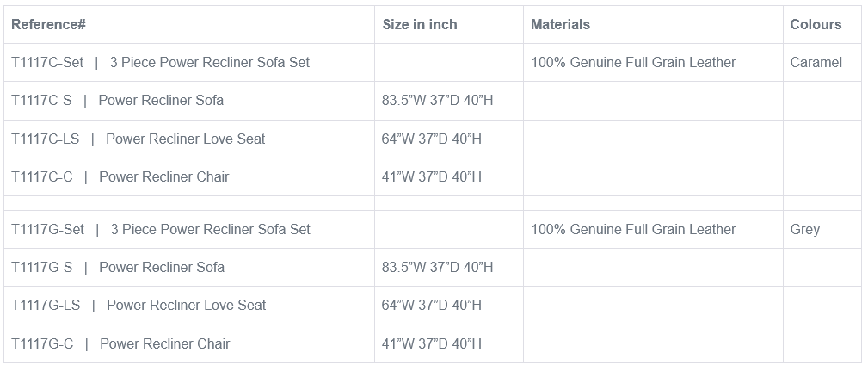The width and height of the screenshot is (868, 365).
Task: Select the T1117G-Set sofa set row
Action: 161,230
